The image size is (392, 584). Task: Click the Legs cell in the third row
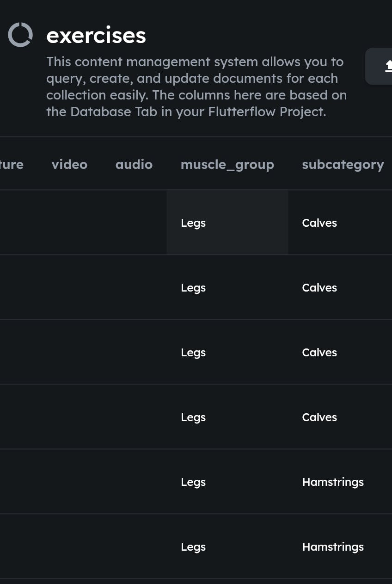coord(193,352)
